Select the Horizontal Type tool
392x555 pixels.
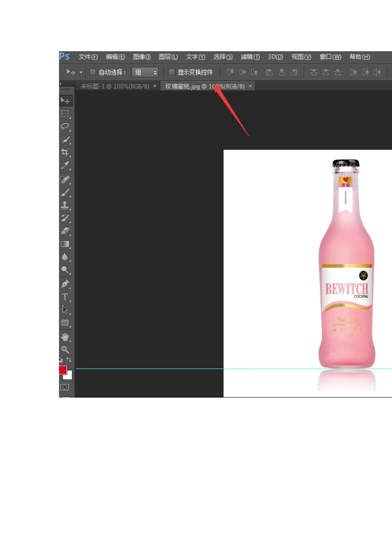pos(65,297)
